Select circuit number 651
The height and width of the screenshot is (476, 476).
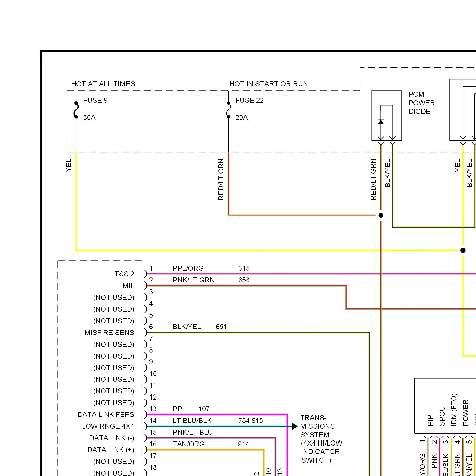pyautogui.click(x=221, y=327)
